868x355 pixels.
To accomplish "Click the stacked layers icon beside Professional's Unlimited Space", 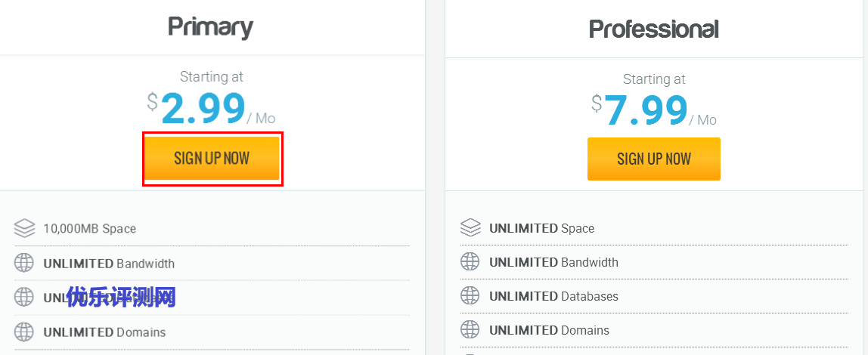I will pyautogui.click(x=470, y=227).
